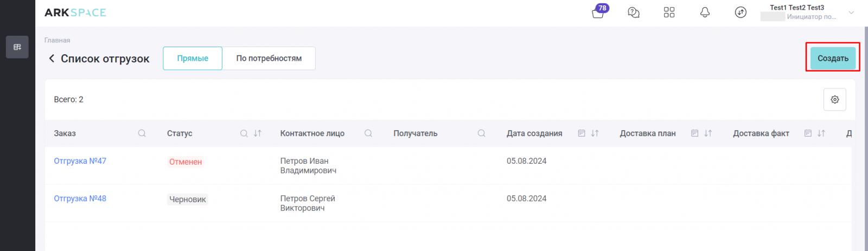The width and height of the screenshot is (868, 251).
Task: Click the Создать button
Action: [833, 59]
